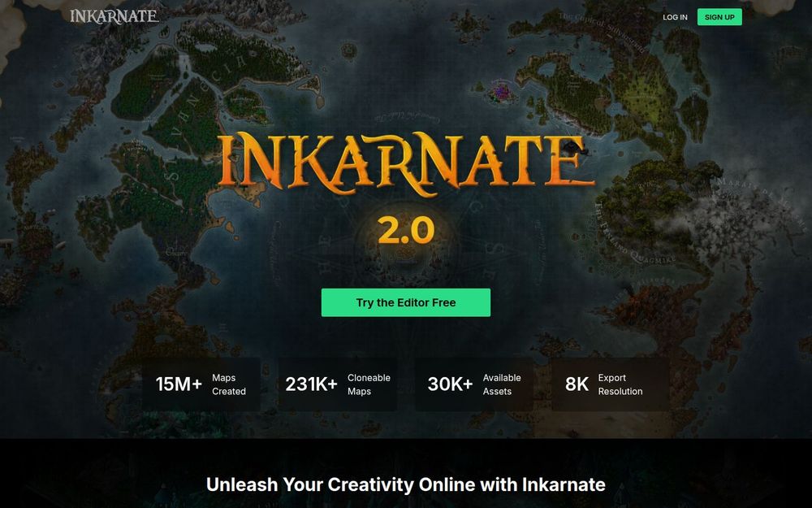Click the Export Resolution label text
The height and width of the screenshot is (508, 812).
[x=620, y=384]
